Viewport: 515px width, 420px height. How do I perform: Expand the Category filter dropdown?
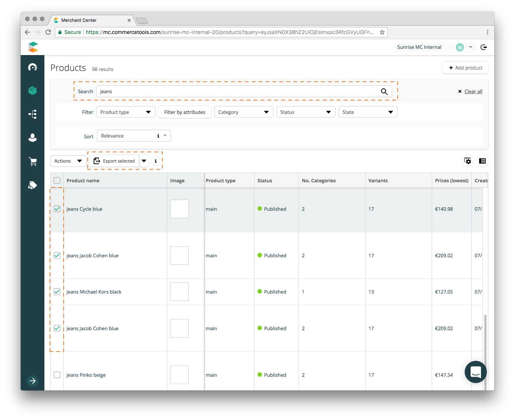coord(243,112)
